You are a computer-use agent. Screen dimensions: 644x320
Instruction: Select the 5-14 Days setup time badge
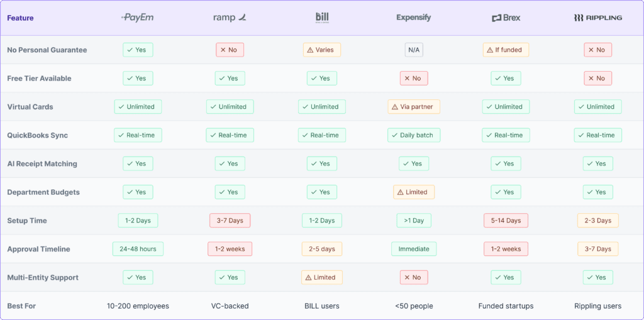(x=506, y=221)
